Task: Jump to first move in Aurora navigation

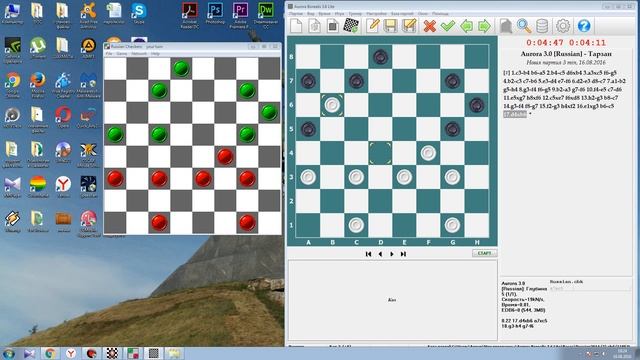Action: click(369, 254)
